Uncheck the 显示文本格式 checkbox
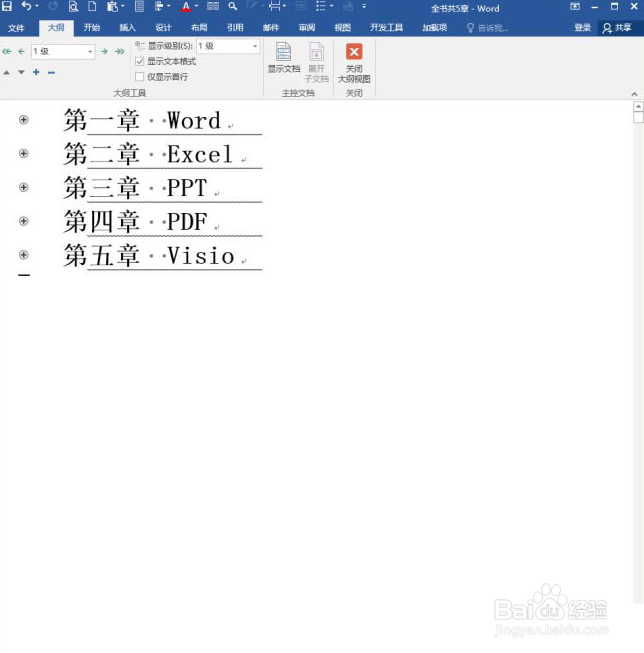Image resolution: width=644 pixels, height=653 pixels. pyautogui.click(x=140, y=62)
